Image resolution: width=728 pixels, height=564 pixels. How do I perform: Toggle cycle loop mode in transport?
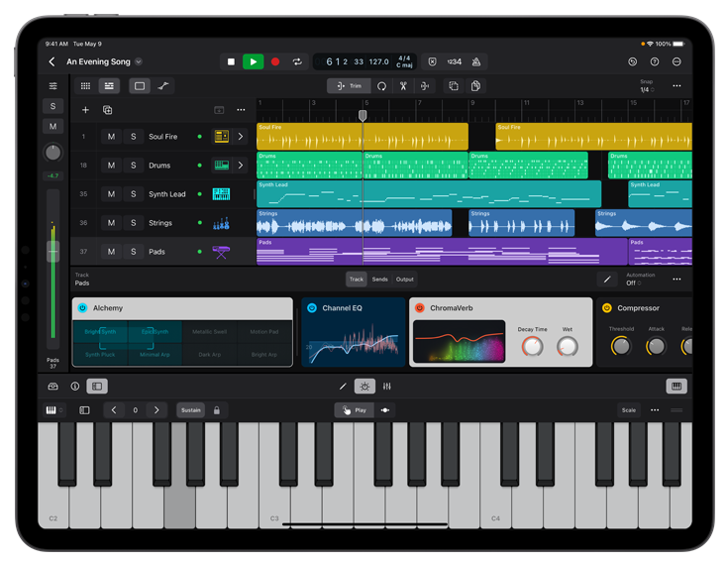(296, 61)
